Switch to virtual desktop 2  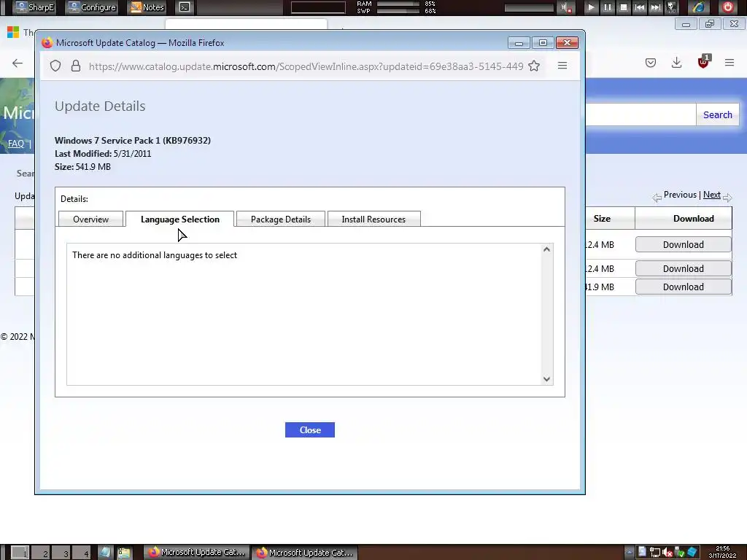click(x=41, y=553)
